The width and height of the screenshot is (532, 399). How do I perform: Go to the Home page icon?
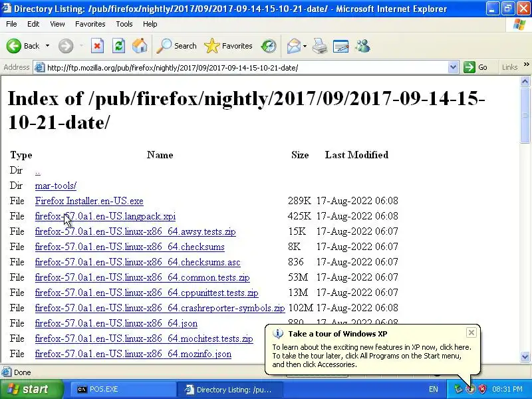pyautogui.click(x=140, y=46)
